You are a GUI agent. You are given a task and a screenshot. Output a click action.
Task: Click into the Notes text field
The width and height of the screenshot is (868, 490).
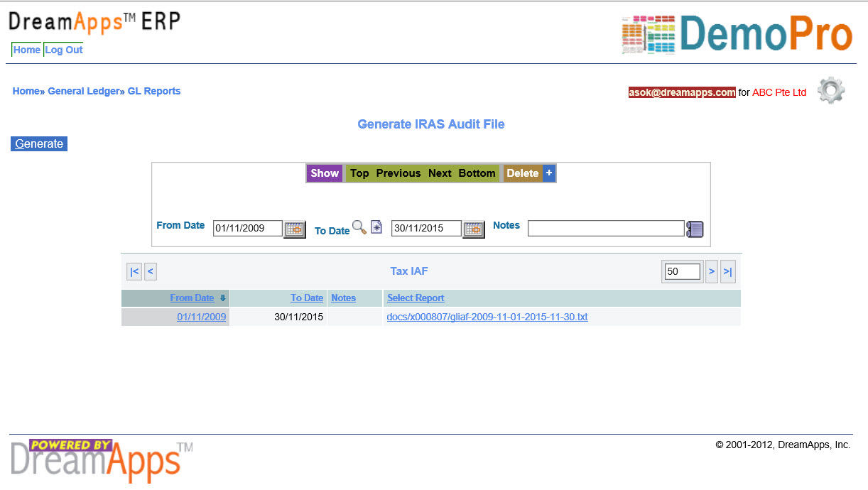tap(606, 228)
